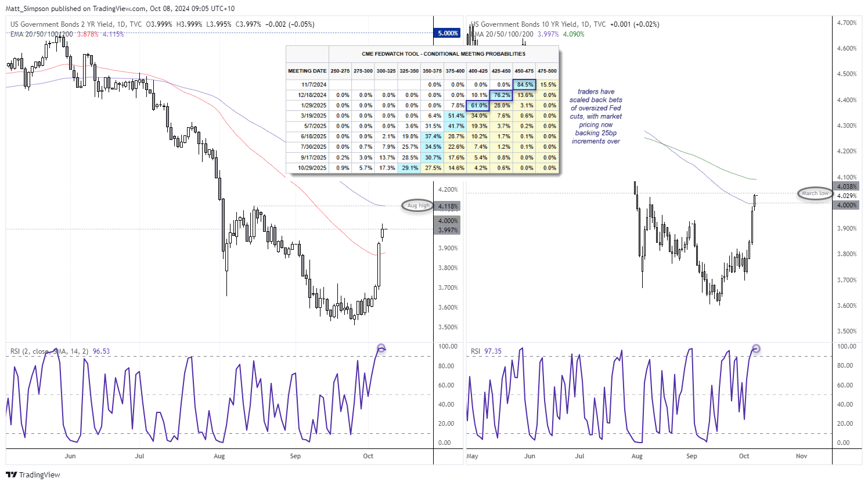Click the 'traders have scaled back bets' annotation text
Viewport: 868px width, 485px height.
pyautogui.click(x=596, y=116)
